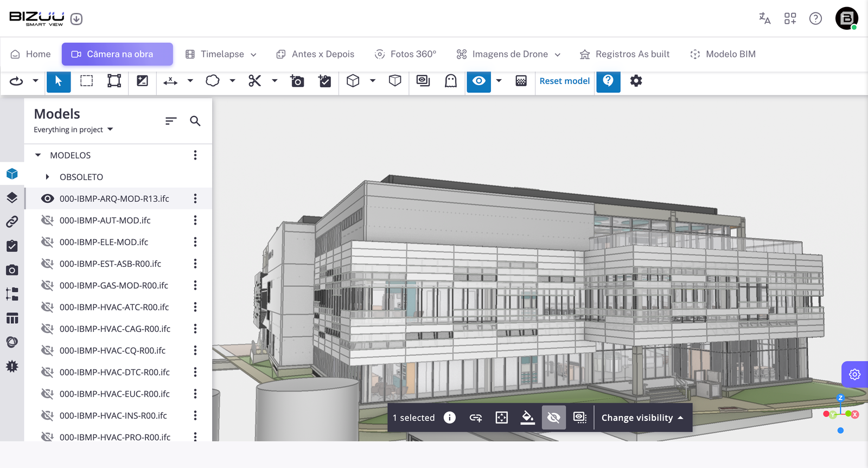The width and height of the screenshot is (868, 468).
Task: Click the 3D cube view tool
Action: [353, 81]
